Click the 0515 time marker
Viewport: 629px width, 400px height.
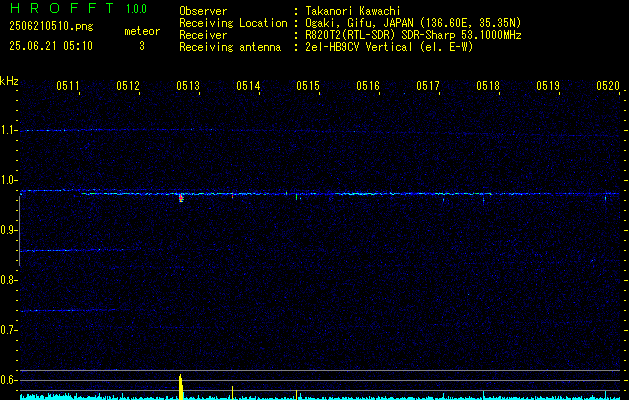308,85
